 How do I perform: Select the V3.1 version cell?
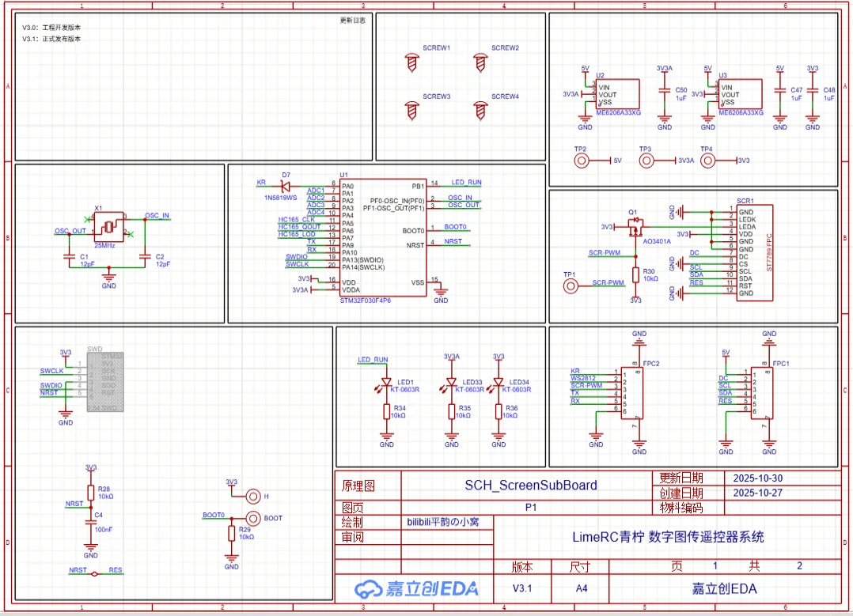point(522,589)
